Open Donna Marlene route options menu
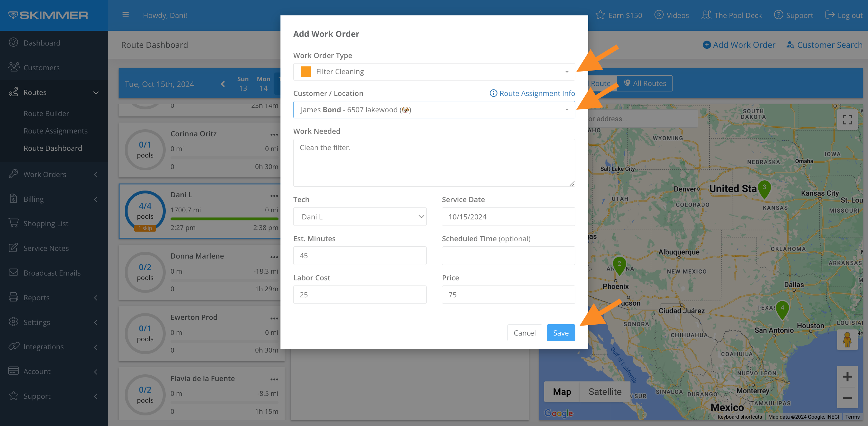868x426 pixels. pyautogui.click(x=274, y=257)
